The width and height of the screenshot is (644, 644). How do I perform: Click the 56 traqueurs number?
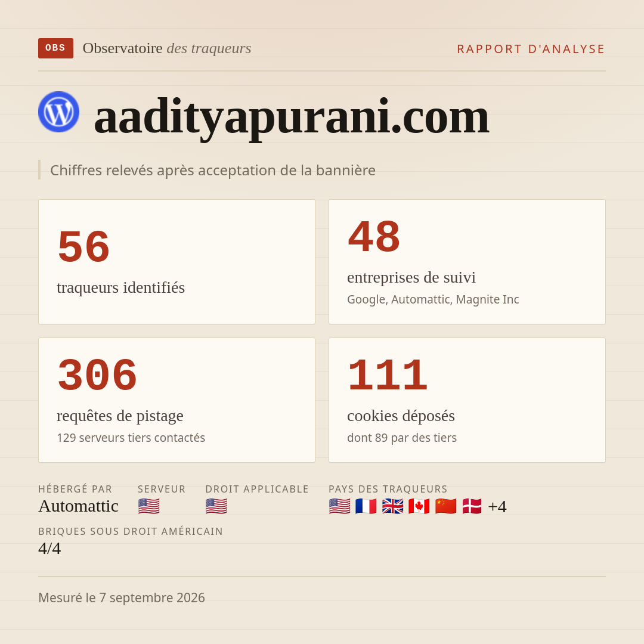[84, 246]
